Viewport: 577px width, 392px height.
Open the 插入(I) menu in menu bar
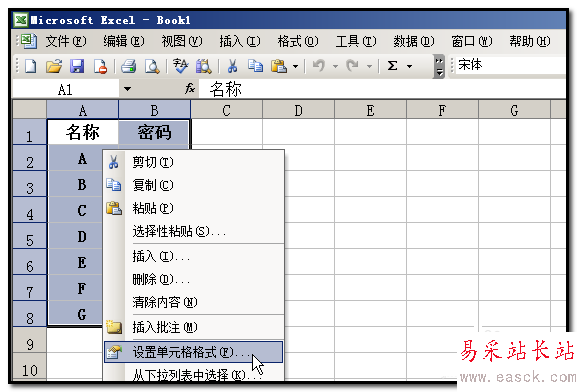pyautogui.click(x=240, y=41)
